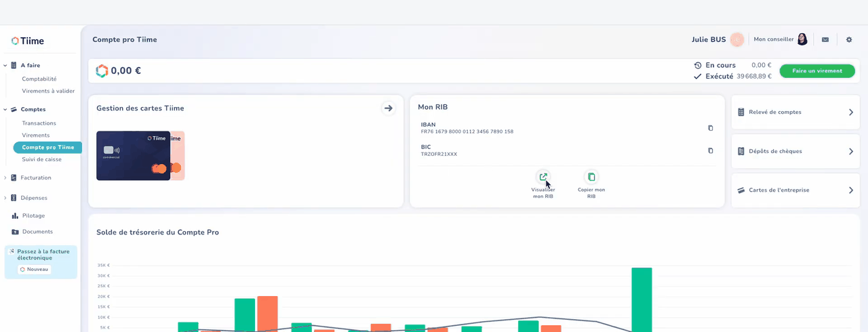
Task: Copy the IBAN with copy icon
Action: point(711,128)
